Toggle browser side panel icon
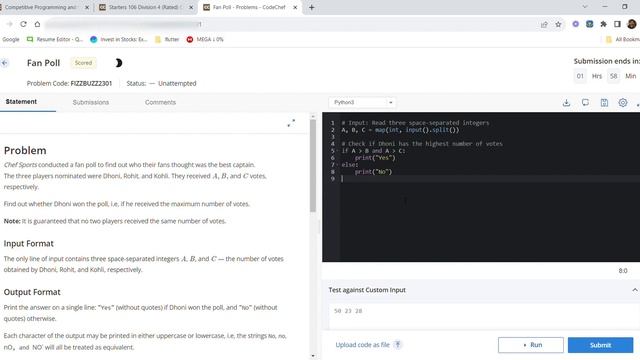This screenshot has height=360, width=640. coord(617,24)
